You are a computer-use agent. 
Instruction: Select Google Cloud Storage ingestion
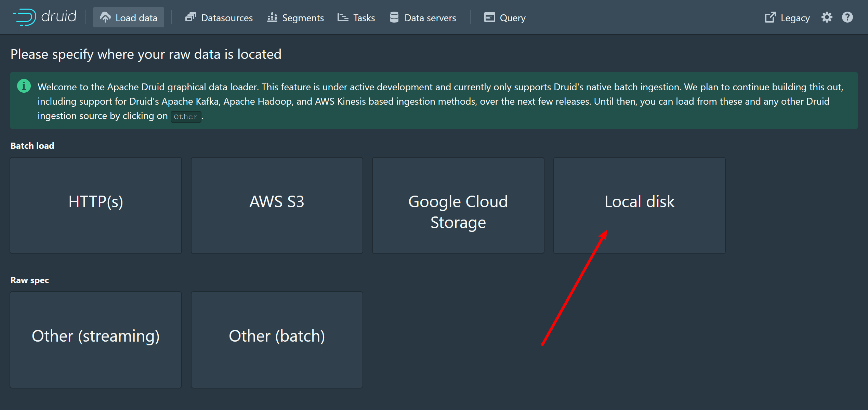pos(458,205)
